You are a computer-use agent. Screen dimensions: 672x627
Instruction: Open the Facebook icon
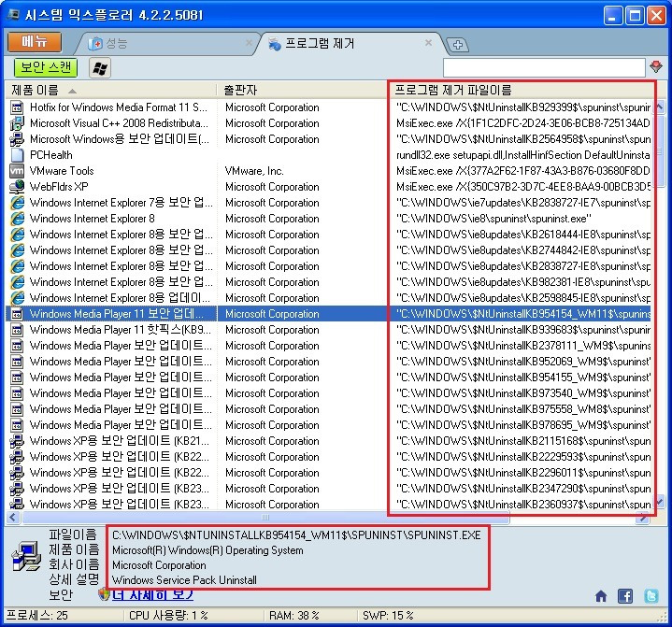point(625,596)
